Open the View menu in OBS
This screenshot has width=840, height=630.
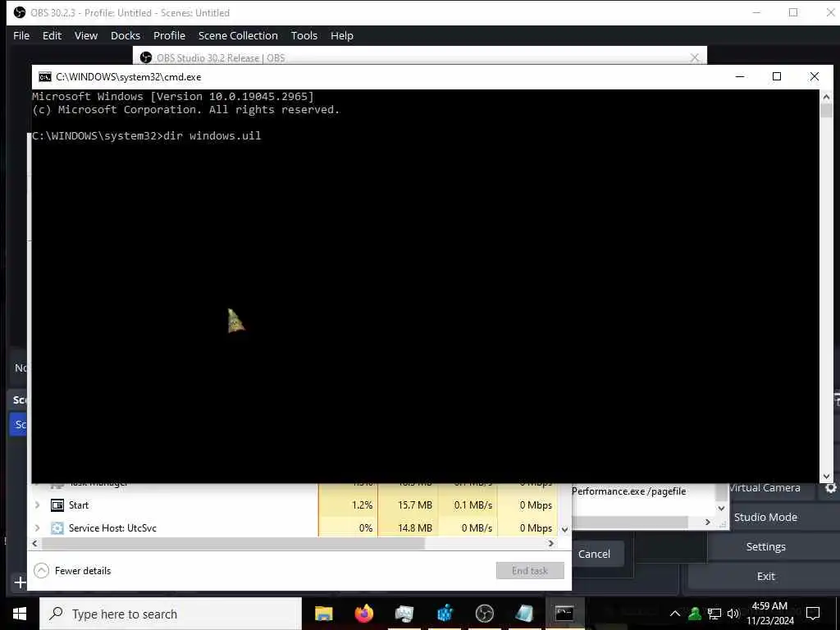click(85, 35)
